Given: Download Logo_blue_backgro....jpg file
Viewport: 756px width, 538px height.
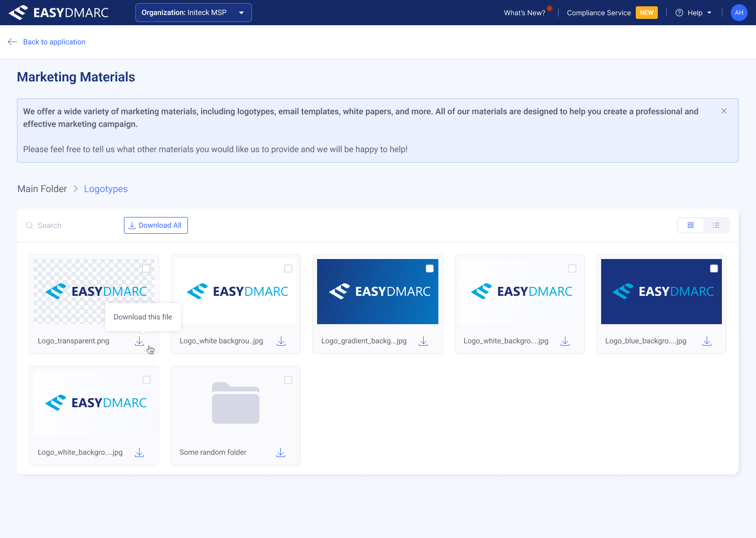Looking at the screenshot, I should click(x=707, y=342).
